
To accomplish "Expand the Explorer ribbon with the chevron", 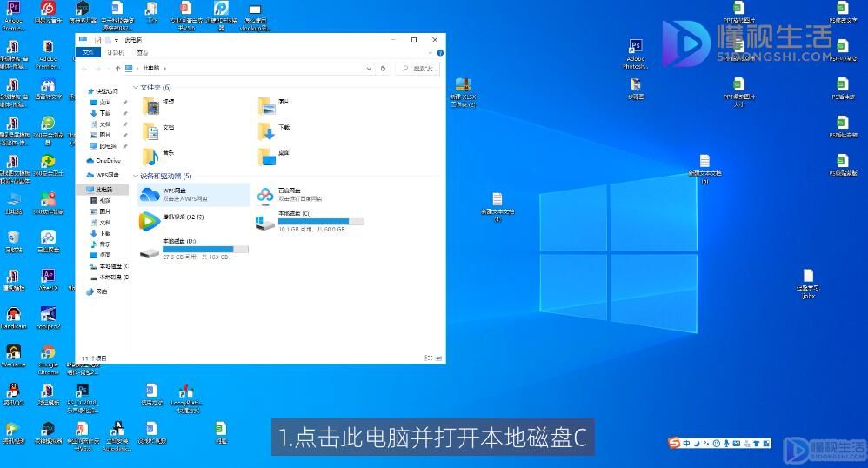I will 431,53.
